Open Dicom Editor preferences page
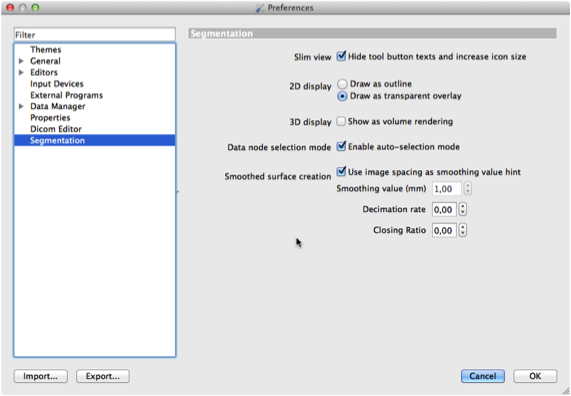 tap(56, 129)
